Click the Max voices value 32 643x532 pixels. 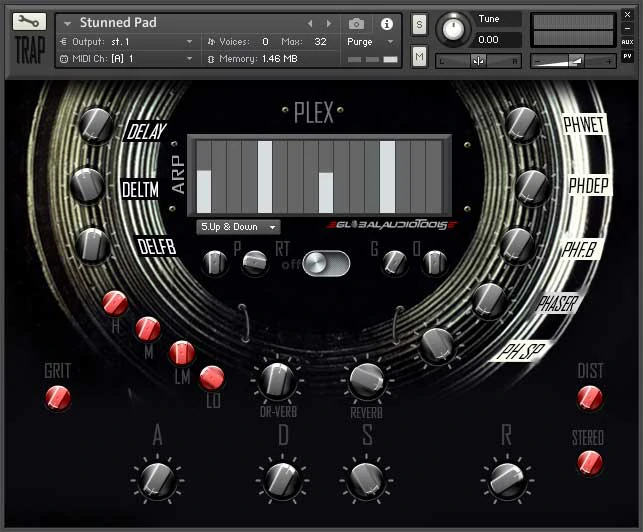(320, 42)
